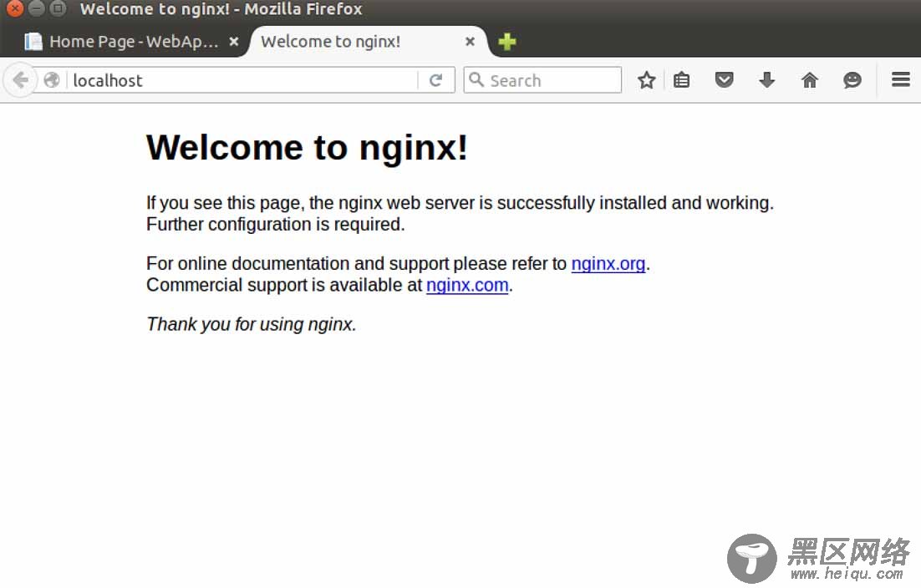Open the nginx.org link
This screenshot has width=921, height=588.
click(608, 263)
